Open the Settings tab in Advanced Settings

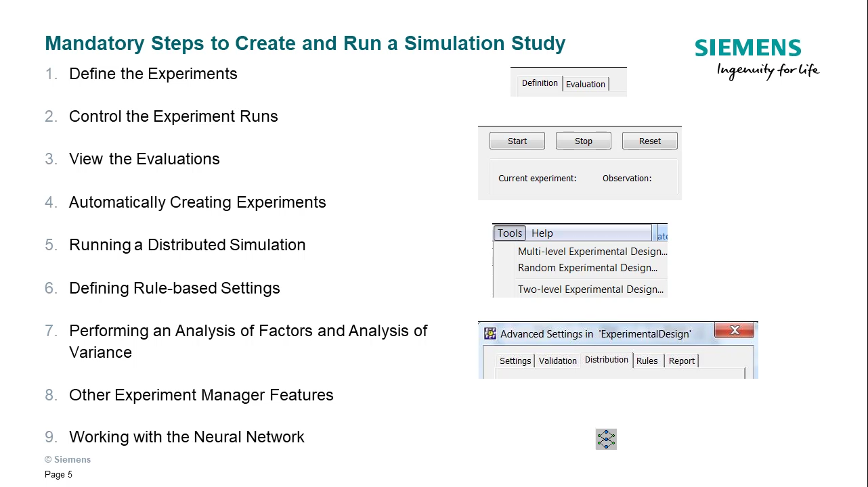click(x=515, y=361)
